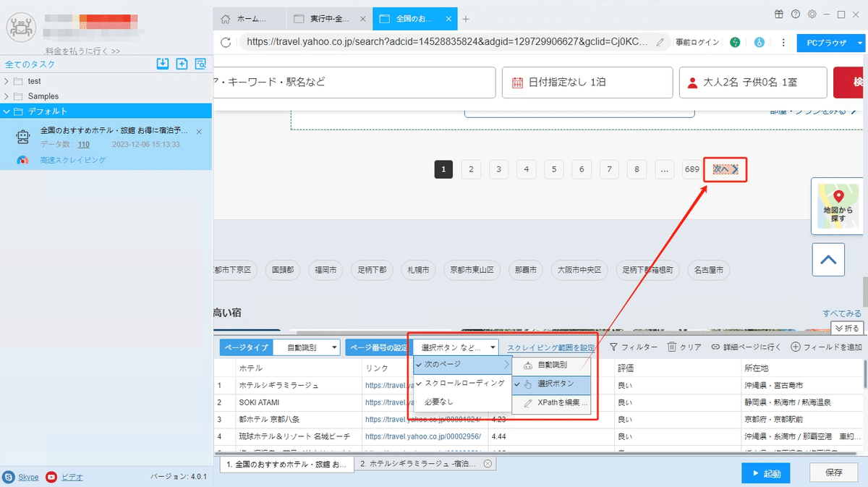Click the Yahoo travel link for 琉球ホテル row

coord(423,436)
